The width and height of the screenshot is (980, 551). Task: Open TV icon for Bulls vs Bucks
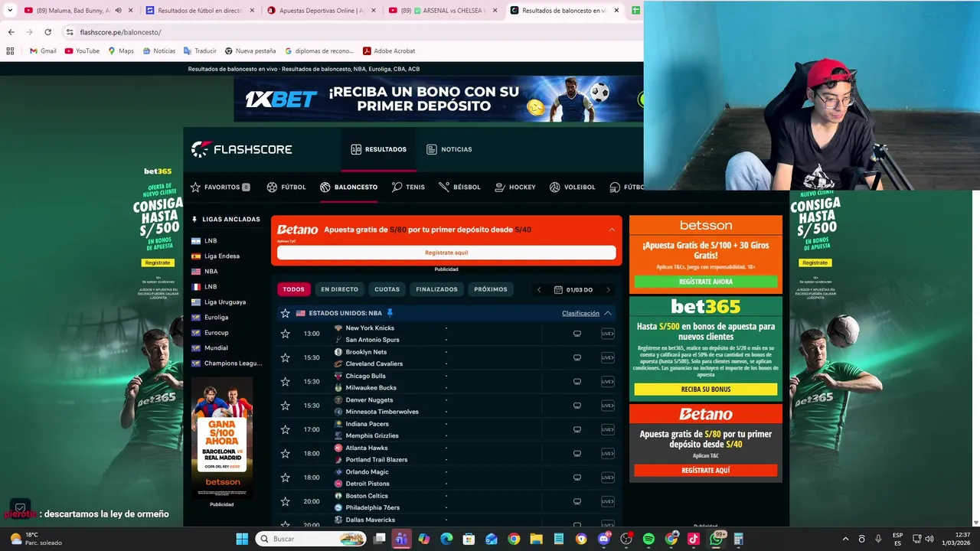(x=577, y=381)
